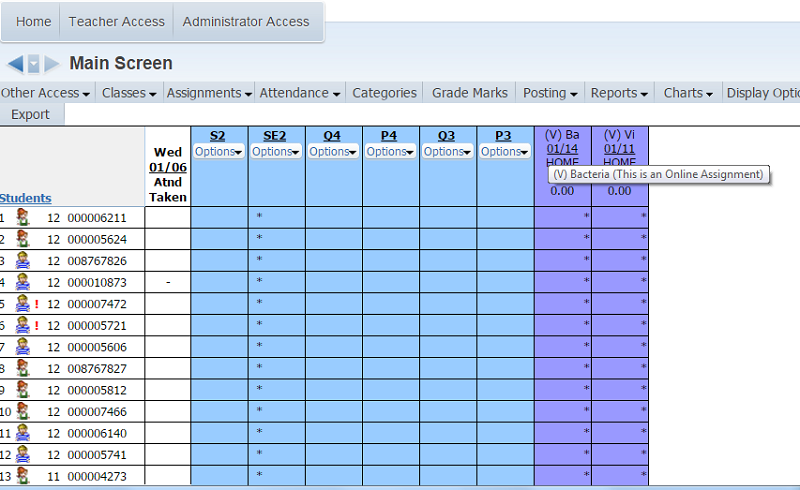Click red alert icon for student 000007472
The image size is (800, 490).
(x=38, y=303)
